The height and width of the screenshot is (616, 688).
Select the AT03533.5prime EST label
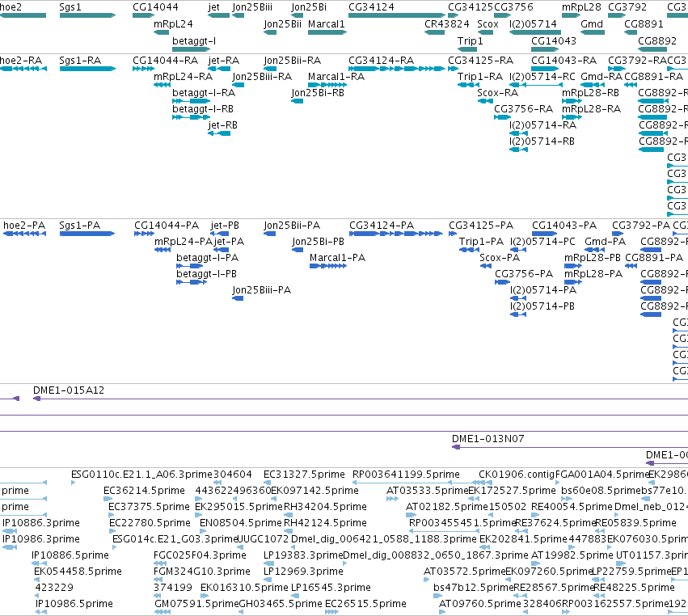[428, 491]
